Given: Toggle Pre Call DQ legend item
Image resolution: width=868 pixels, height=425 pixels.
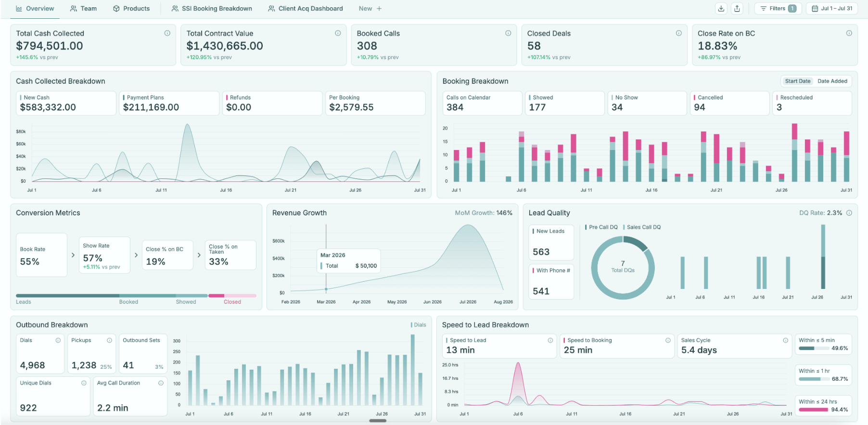Looking at the screenshot, I should pyautogui.click(x=601, y=227).
